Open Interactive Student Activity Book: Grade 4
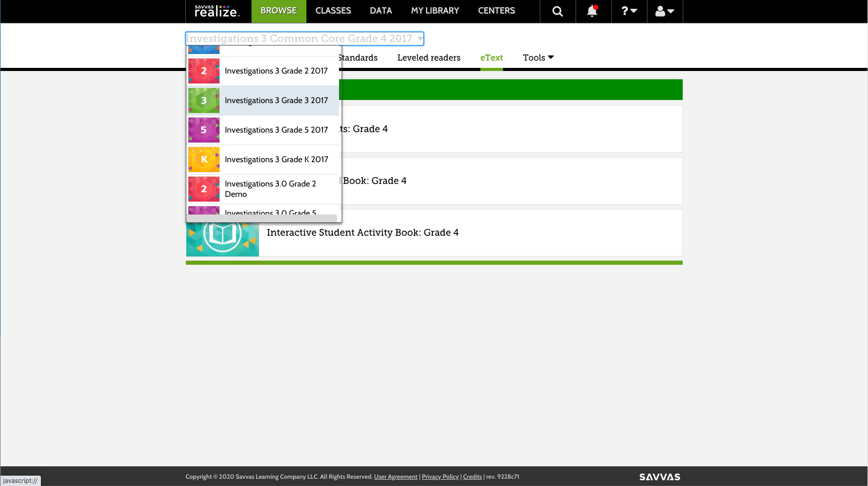 coord(363,233)
